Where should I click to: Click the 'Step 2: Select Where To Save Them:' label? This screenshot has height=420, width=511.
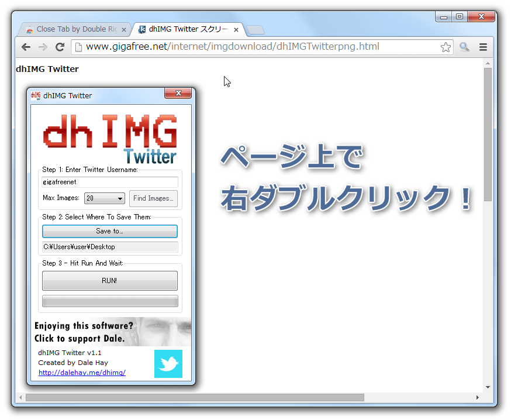click(x=97, y=217)
